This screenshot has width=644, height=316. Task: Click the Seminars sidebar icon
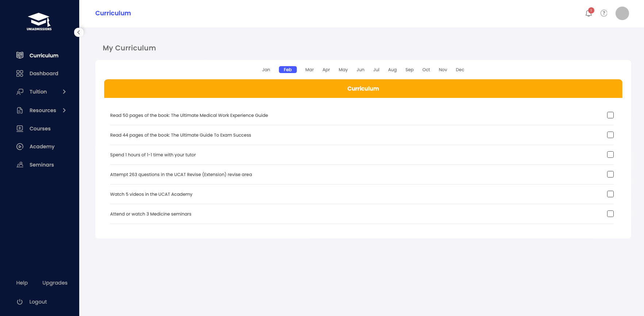[x=20, y=165]
